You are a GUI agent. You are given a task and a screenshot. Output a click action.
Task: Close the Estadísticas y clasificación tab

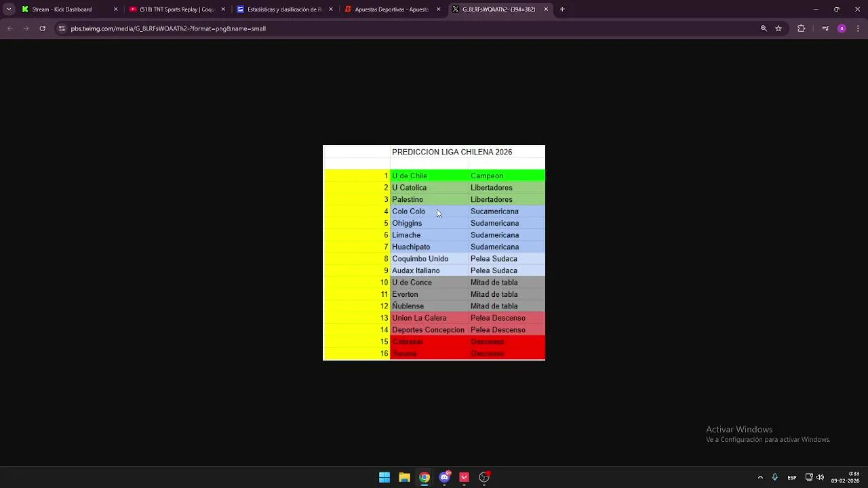[331, 9]
